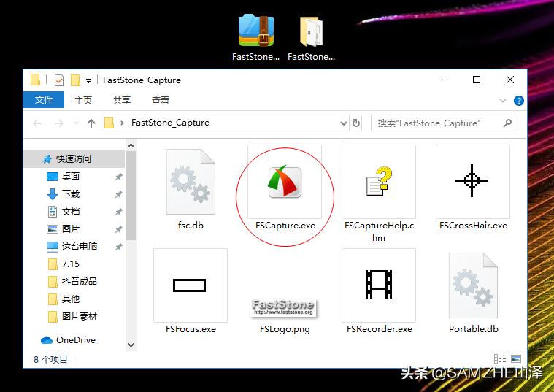Click the pin icon next to 下载
This screenshot has height=392, width=554.
click(x=119, y=194)
